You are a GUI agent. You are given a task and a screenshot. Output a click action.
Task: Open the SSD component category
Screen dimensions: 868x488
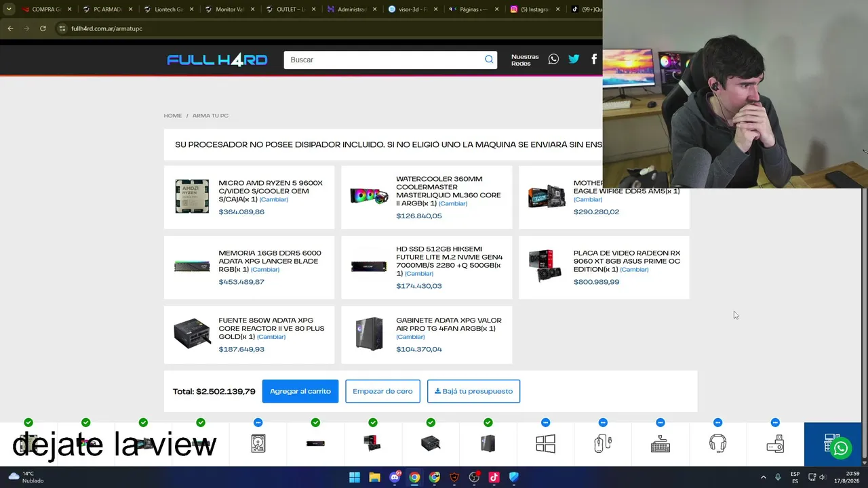coord(315,443)
